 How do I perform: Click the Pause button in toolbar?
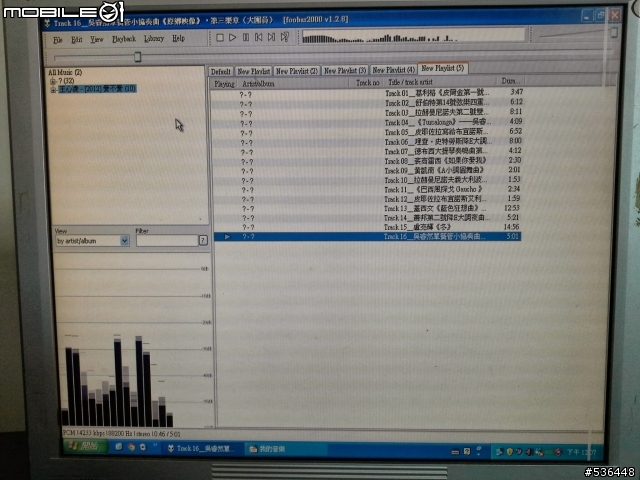click(246, 37)
